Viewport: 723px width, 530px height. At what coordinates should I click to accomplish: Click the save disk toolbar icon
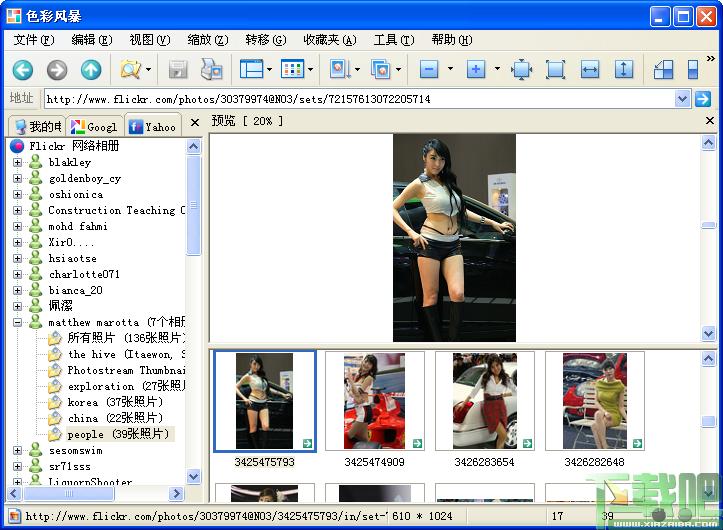(x=178, y=70)
